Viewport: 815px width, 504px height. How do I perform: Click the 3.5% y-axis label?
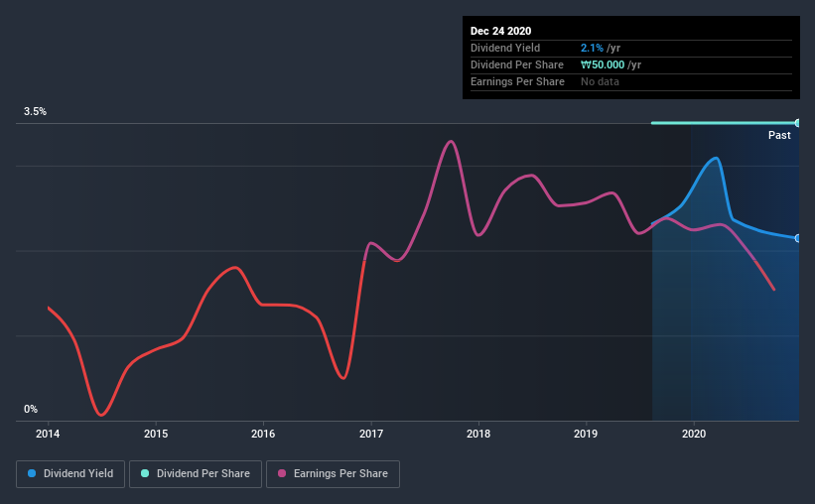point(35,112)
